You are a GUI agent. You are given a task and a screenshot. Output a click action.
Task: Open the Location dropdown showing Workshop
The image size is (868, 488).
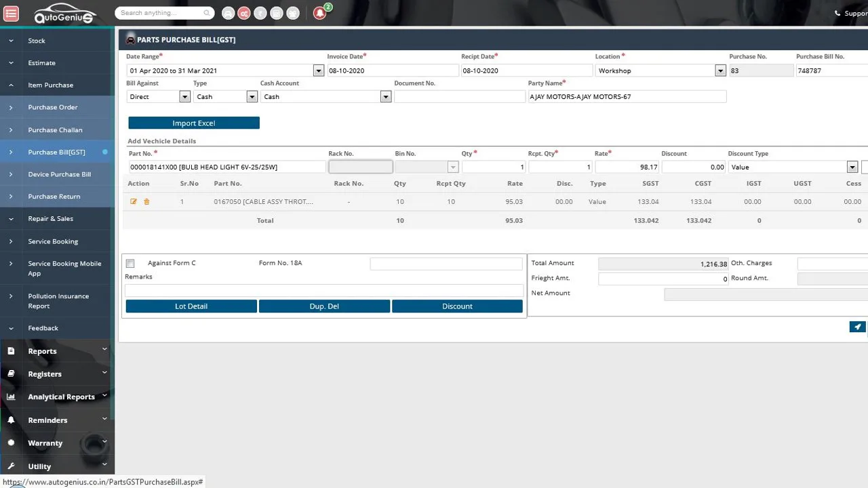[x=720, y=70]
